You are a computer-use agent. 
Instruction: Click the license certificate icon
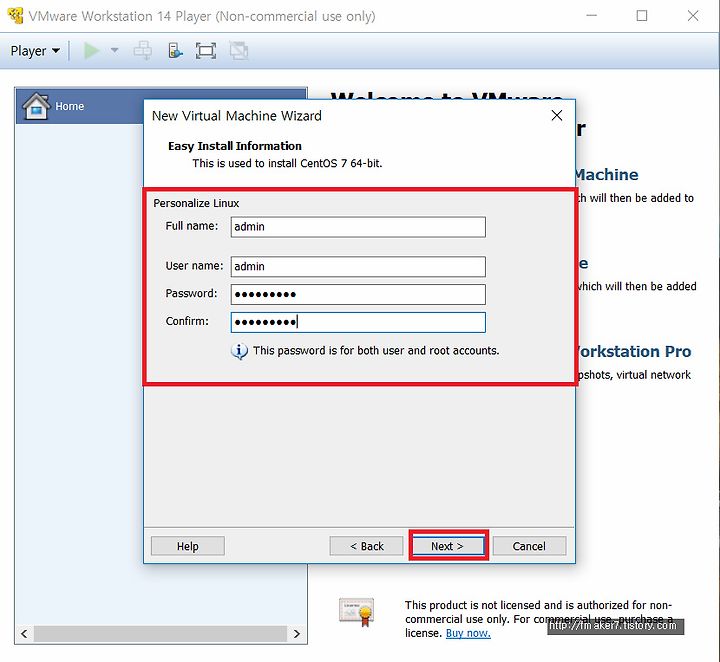357,612
